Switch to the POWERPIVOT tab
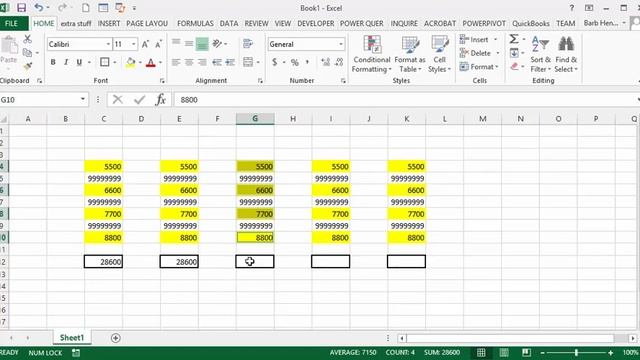 coord(484,23)
